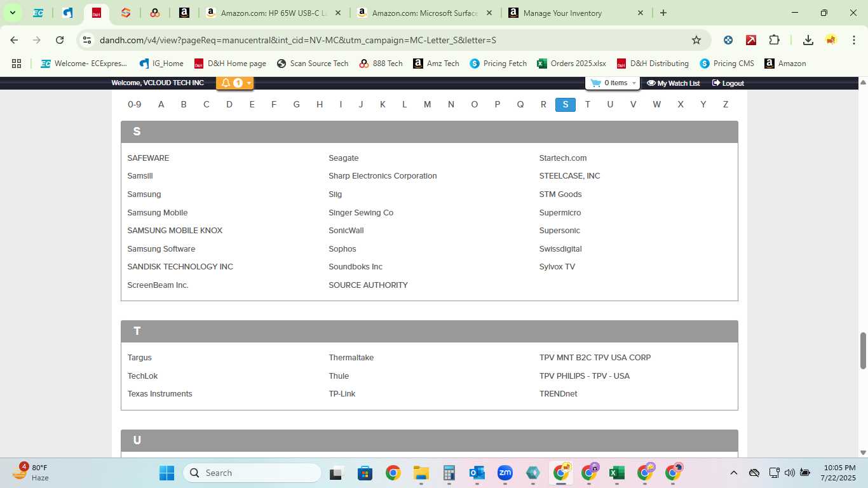Image resolution: width=868 pixels, height=488 pixels.
Task: Open TPV PHILIPS - TPV - USA link
Action: click(x=585, y=376)
